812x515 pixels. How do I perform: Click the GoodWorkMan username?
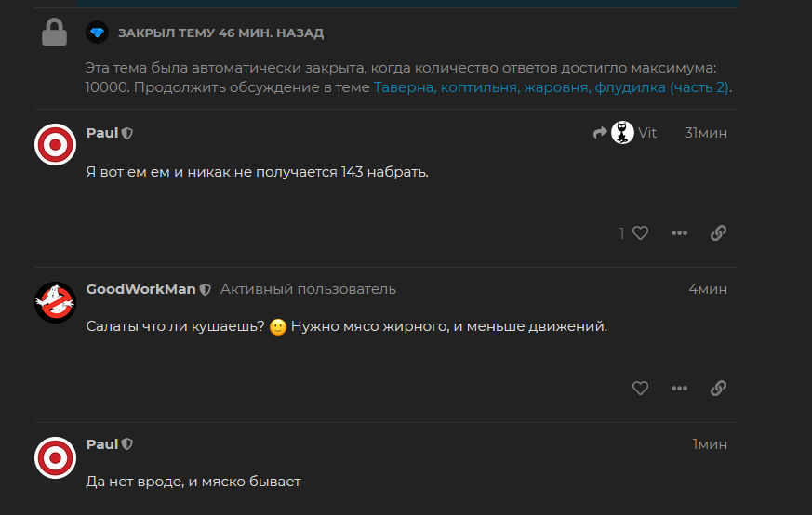(140, 289)
